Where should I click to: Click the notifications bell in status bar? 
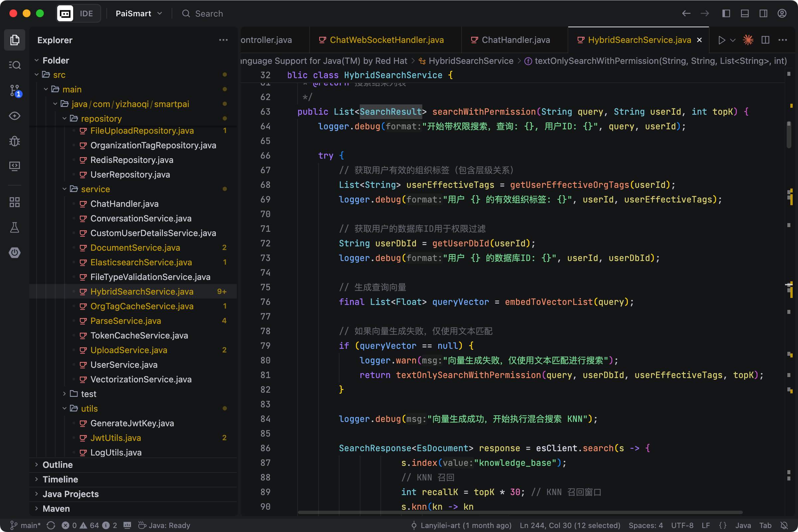coord(784,525)
